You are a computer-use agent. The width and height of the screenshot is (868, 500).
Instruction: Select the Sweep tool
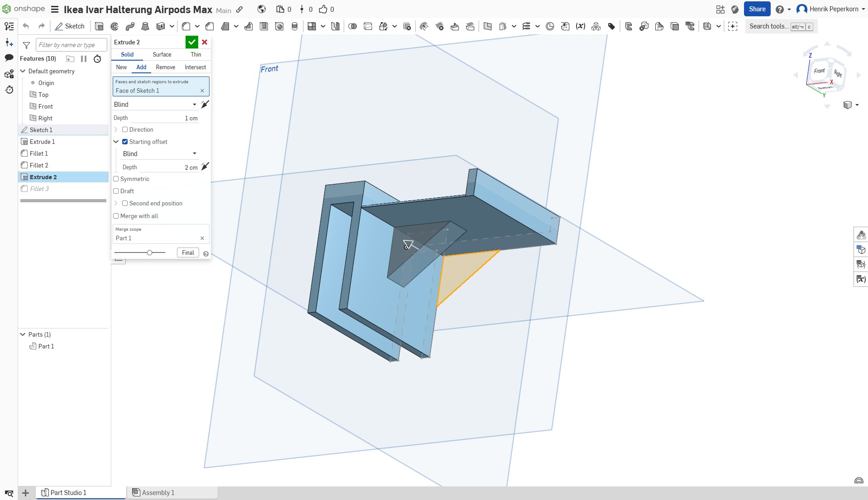click(130, 26)
